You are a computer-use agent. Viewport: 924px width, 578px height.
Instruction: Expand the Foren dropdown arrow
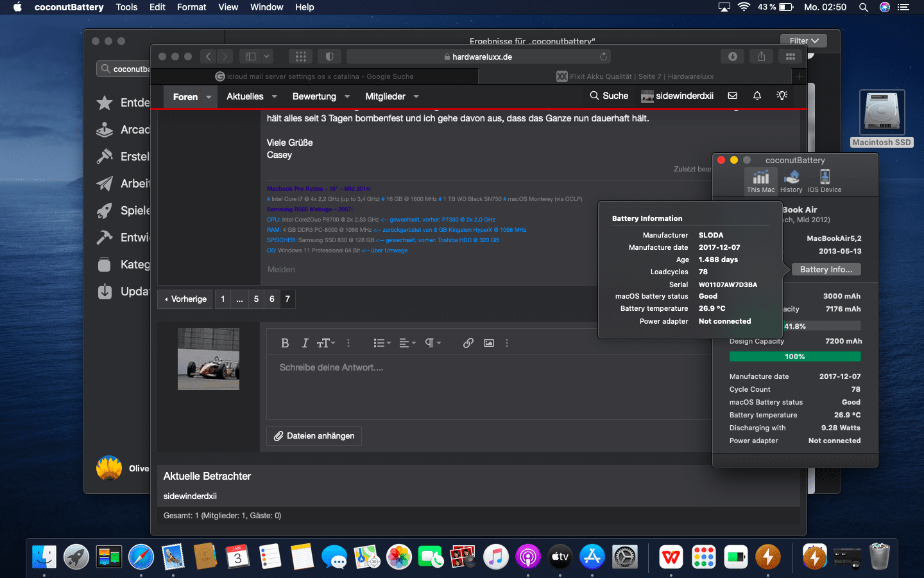(209, 97)
